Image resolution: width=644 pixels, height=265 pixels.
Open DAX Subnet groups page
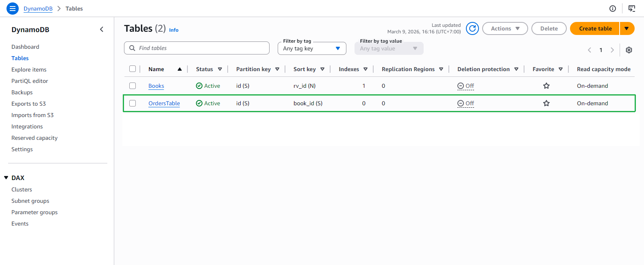[x=30, y=201]
